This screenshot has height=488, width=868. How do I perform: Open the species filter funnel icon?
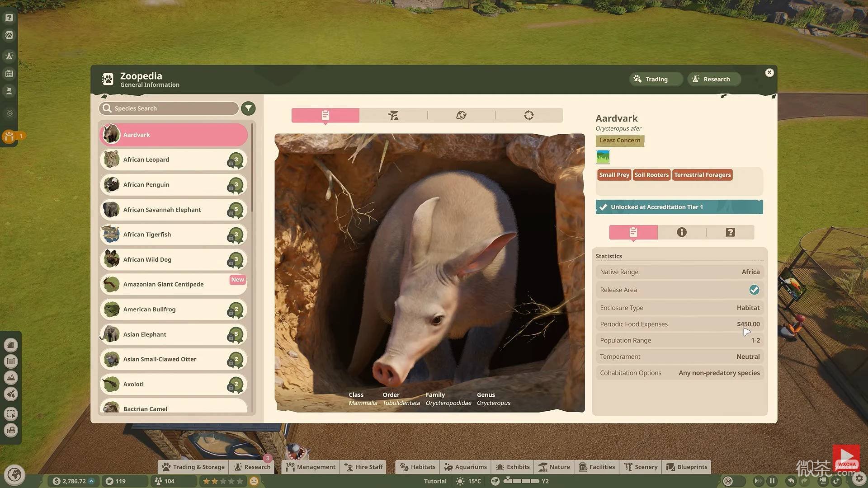click(248, 108)
